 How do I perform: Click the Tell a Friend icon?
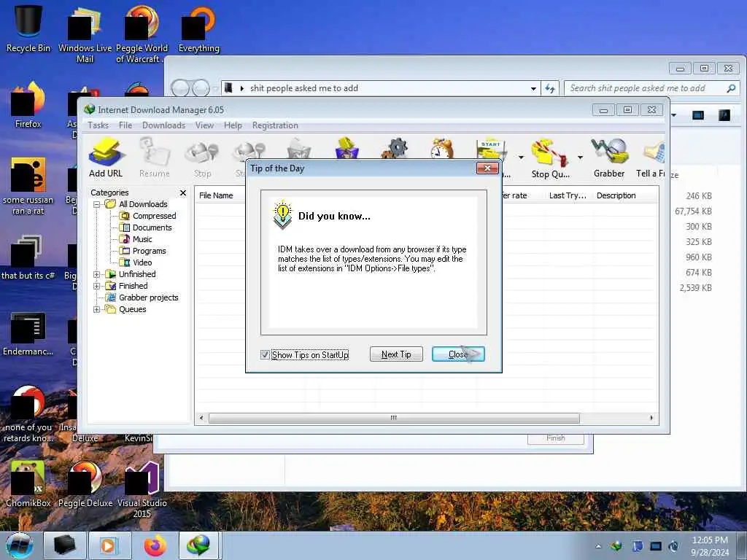[x=651, y=157]
